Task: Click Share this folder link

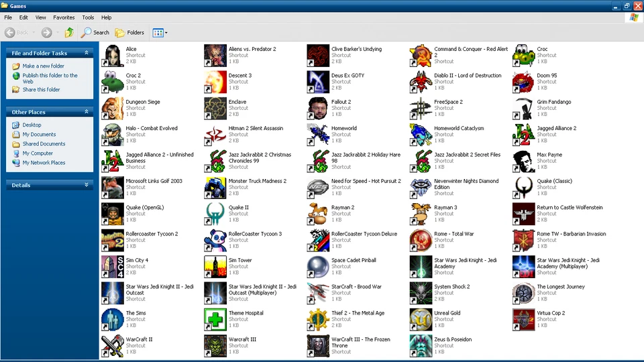Action: coord(41,89)
